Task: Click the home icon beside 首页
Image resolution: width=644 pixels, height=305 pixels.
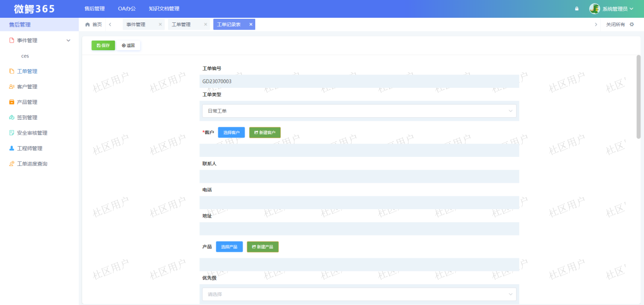Action: (x=87, y=24)
